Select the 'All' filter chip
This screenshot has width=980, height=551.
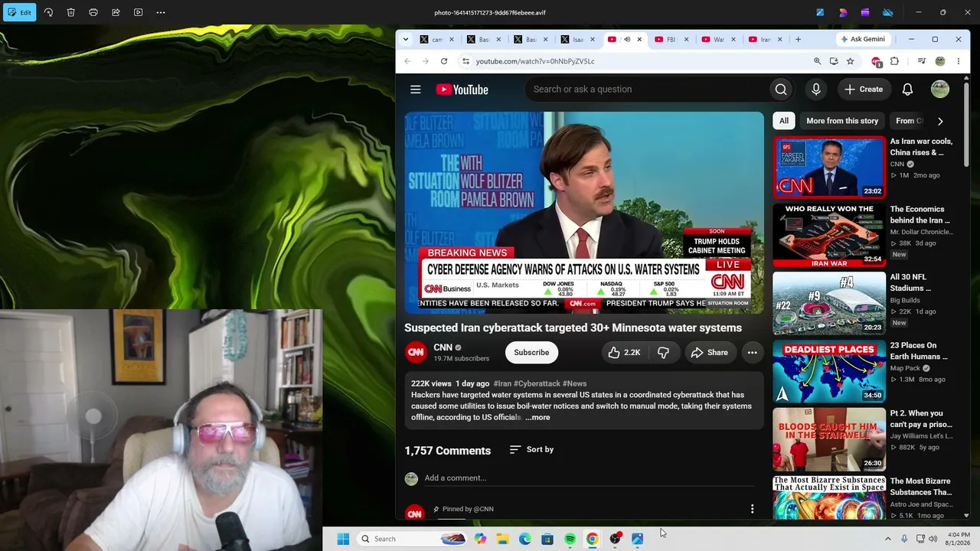pyautogui.click(x=784, y=121)
